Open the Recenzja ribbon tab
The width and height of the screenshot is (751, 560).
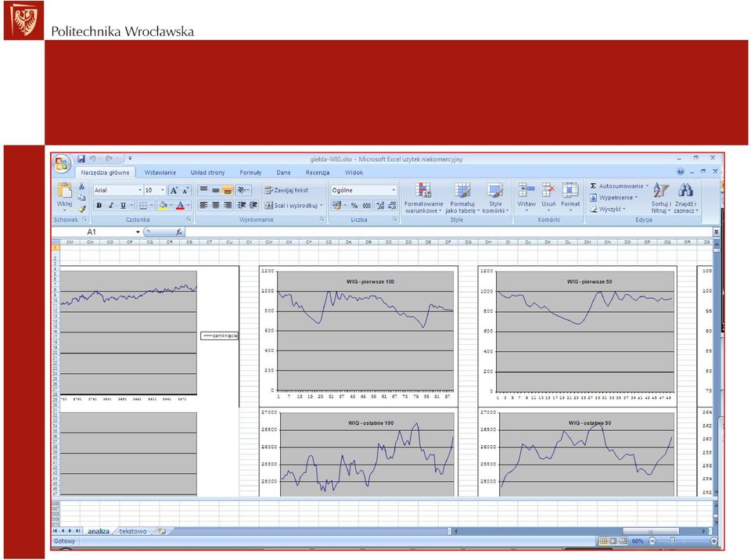(x=318, y=172)
